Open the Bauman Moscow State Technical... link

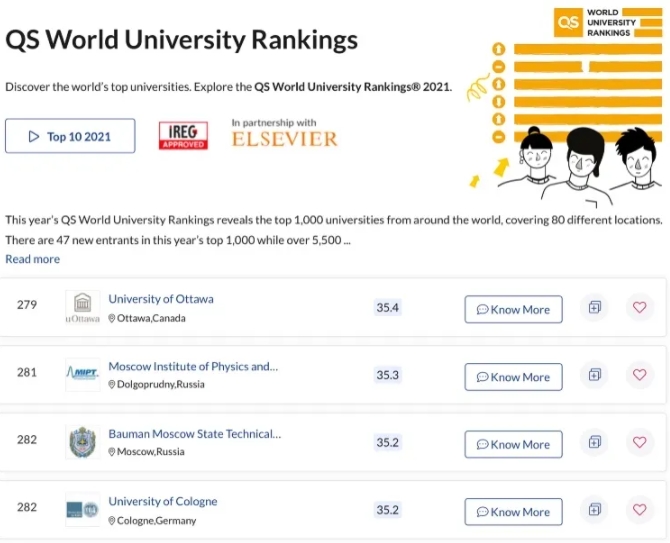point(195,434)
